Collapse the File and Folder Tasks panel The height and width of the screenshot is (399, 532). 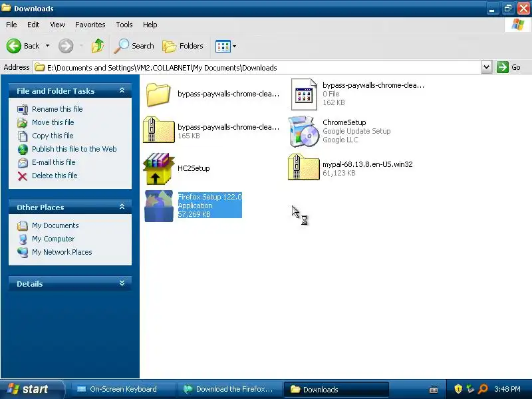click(122, 90)
